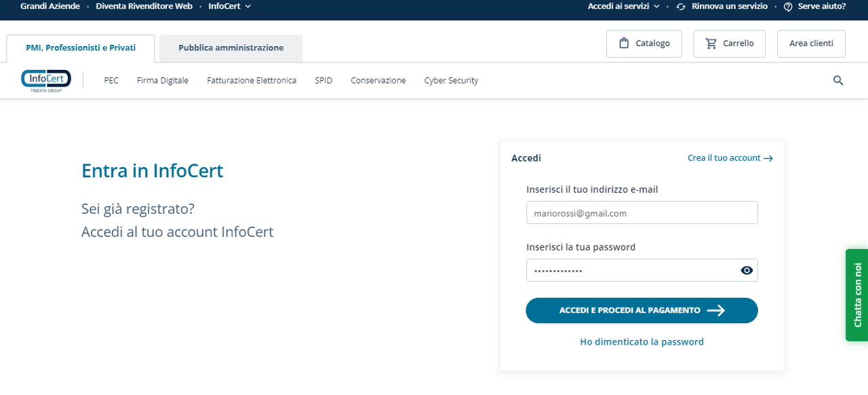Viewport: 868px width, 395px height.
Task: Click the bag icon in Catalogo
Action: coord(624,43)
